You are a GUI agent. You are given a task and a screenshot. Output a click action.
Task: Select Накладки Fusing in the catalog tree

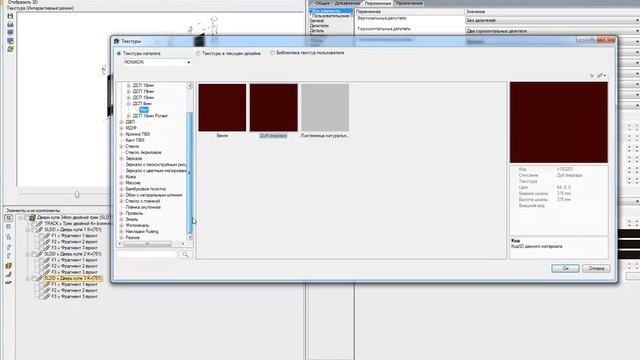pyautogui.click(x=142, y=231)
